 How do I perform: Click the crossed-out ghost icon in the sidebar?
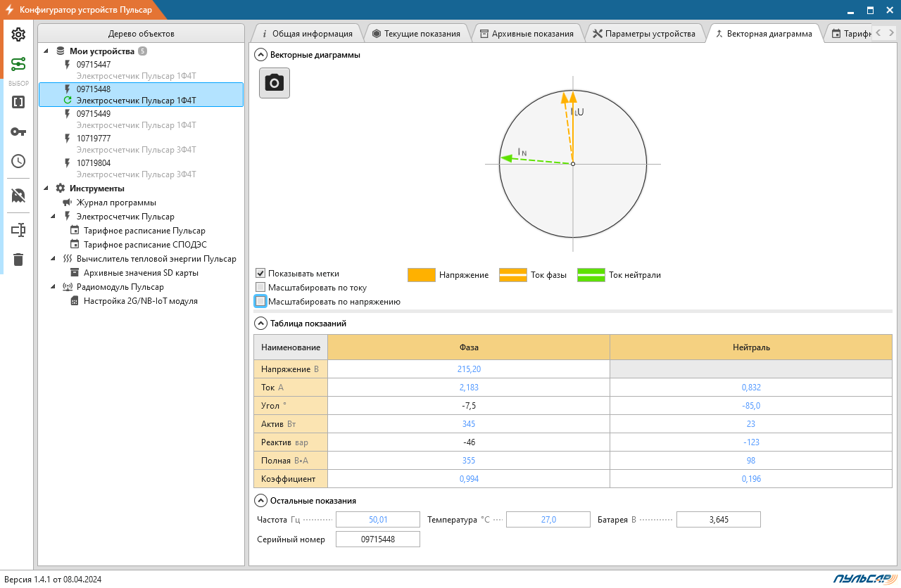tap(18, 196)
